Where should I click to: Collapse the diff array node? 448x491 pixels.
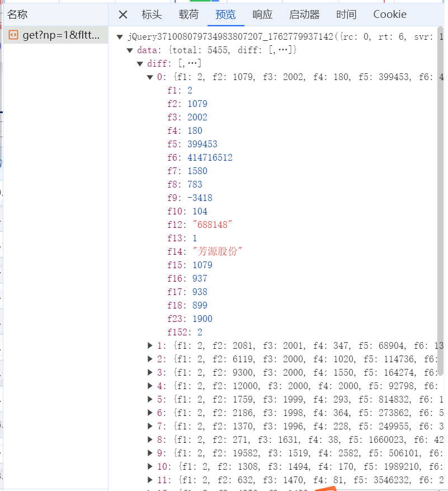point(139,64)
